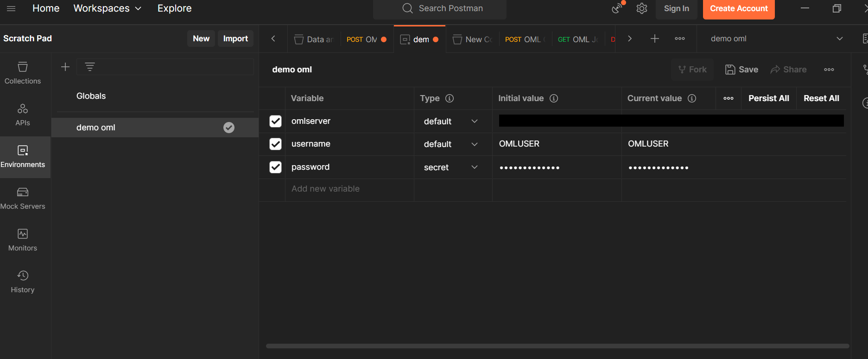Switch to the New C collection tab
This screenshot has width=868, height=359.
pos(472,39)
